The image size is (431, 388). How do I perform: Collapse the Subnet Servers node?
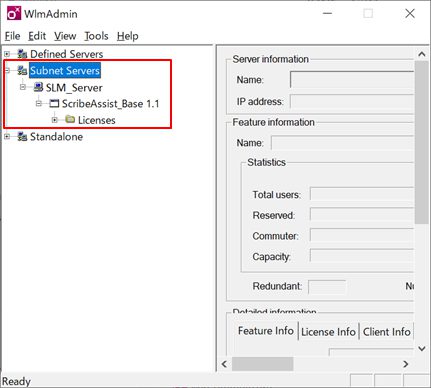pyautogui.click(x=7, y=70)
